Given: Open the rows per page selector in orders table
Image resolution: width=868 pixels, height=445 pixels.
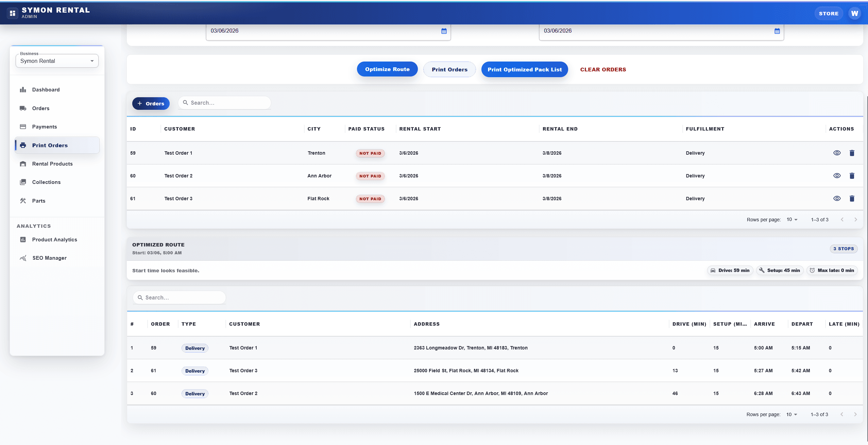Looking at the screenshot, I should point(792,219).
